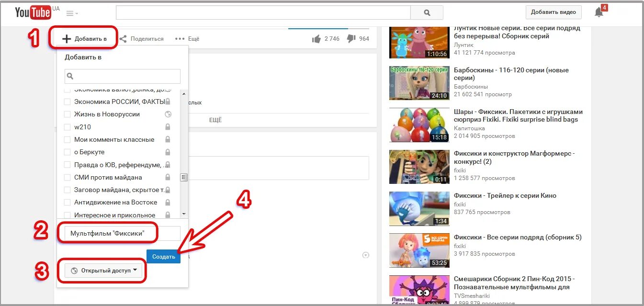The height and width of the screenshot is (306, 644).
Task: Click the playlist list scrollbar thumb
Action: pos(183,177)
